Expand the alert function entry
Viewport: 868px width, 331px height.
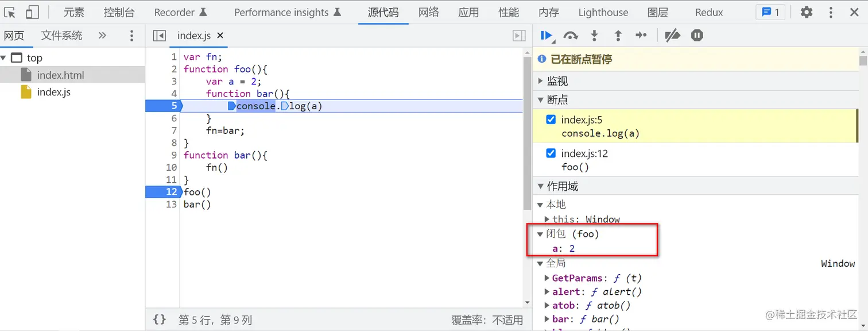tap(547, 291)
